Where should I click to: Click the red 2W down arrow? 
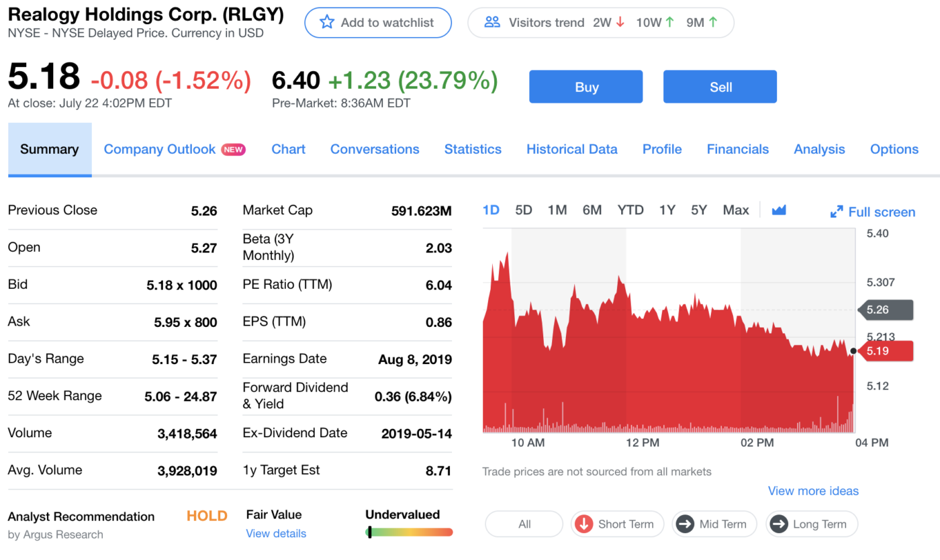620,22
